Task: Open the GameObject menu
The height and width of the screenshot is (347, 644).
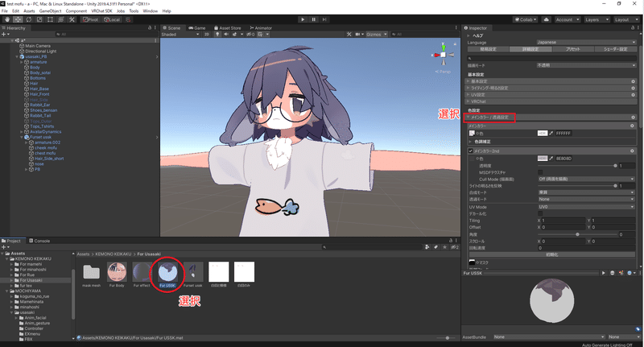Action: [x=50, y=11]
